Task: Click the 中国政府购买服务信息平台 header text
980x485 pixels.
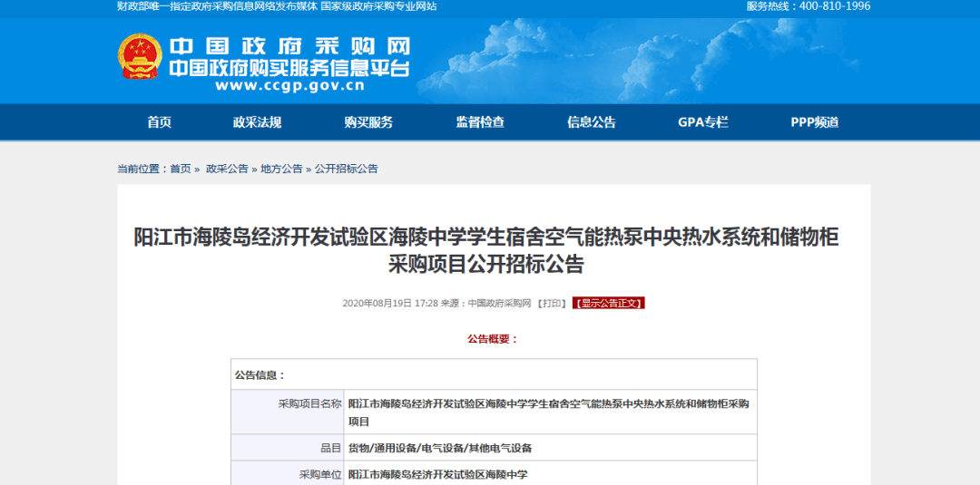Action: tap(289, 69)
